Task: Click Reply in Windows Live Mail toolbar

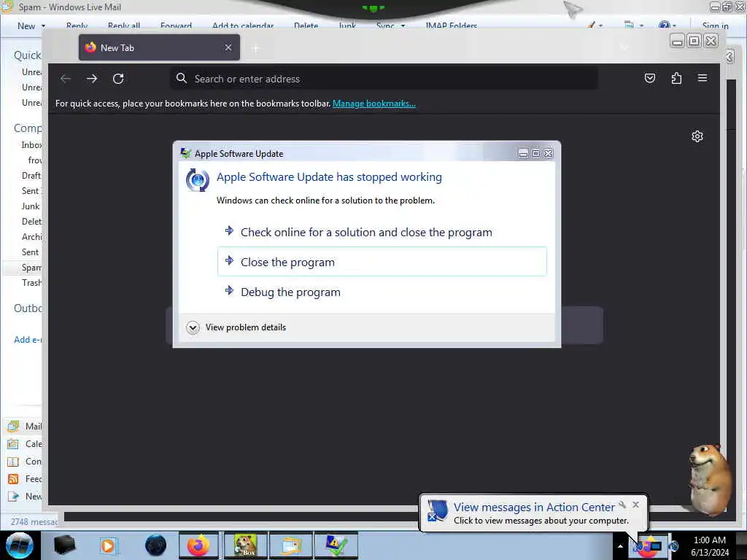Action: [x=77, y=26]
